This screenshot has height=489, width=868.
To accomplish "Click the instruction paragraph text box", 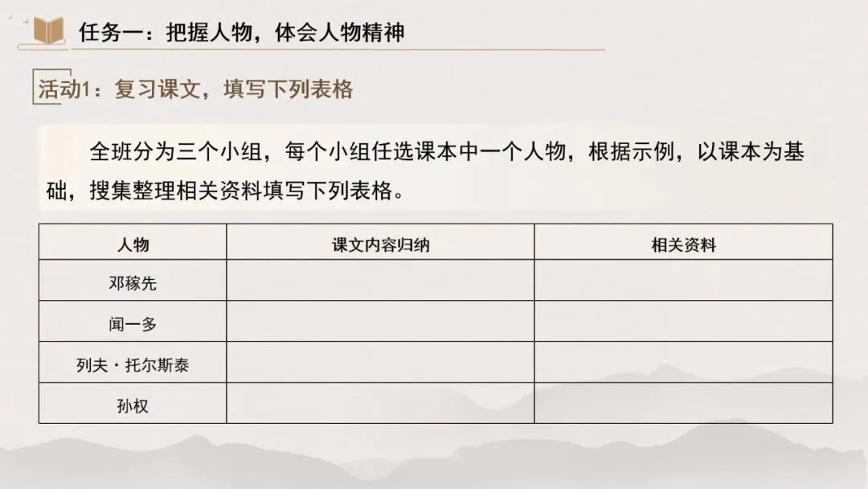I will pyautogui.click(x=434, y=171).
